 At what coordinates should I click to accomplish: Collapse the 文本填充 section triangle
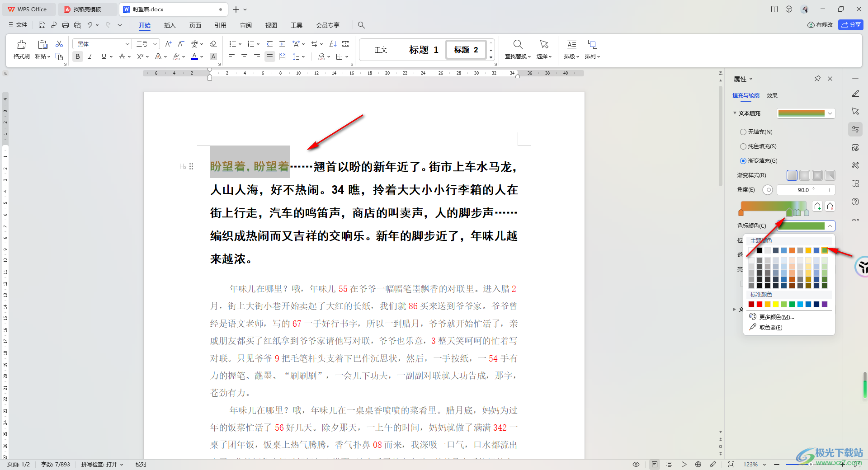pyautogui.click(x=735, y=113)
